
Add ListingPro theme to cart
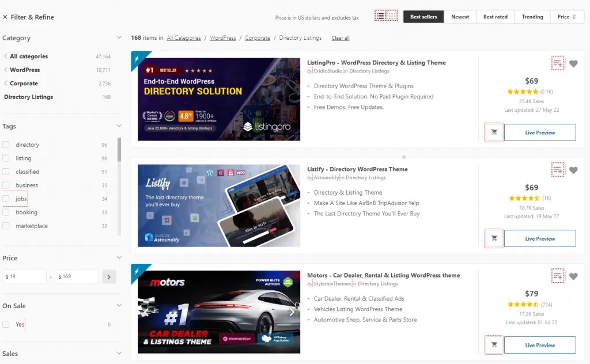(494, 132)
